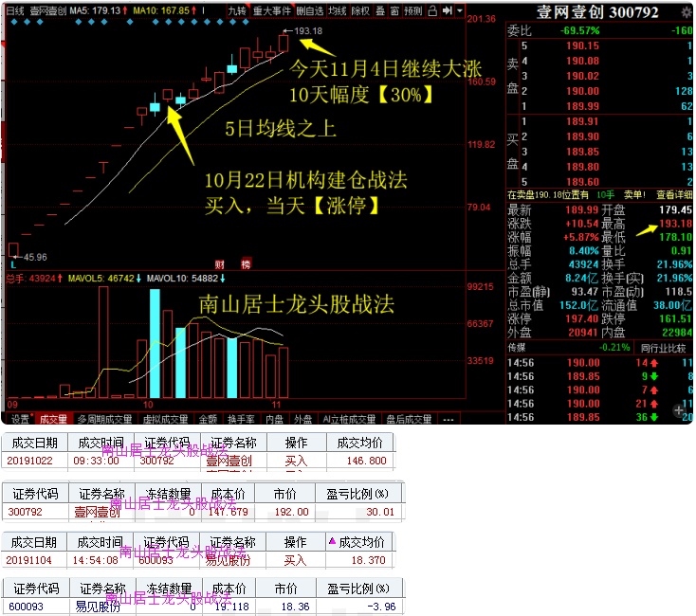Click 设置 below the volume chart
This screenshot has width=696, height=616.
click(x=19, y=419)
